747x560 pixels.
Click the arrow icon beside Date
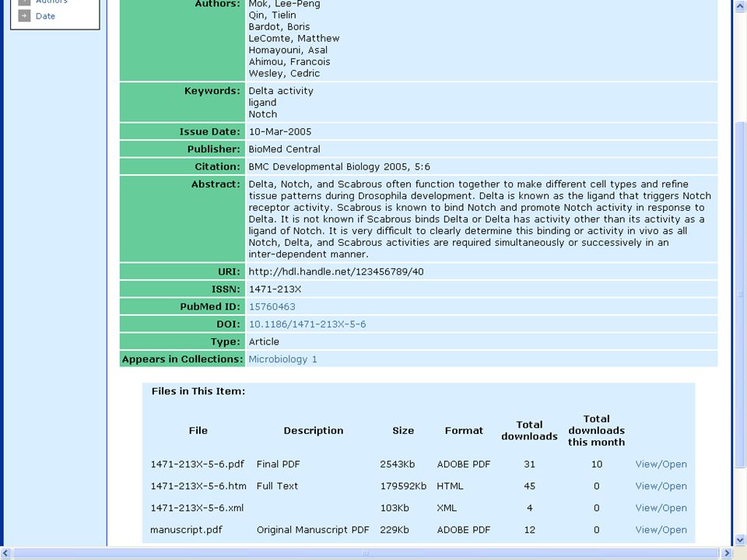pos(24,16)
